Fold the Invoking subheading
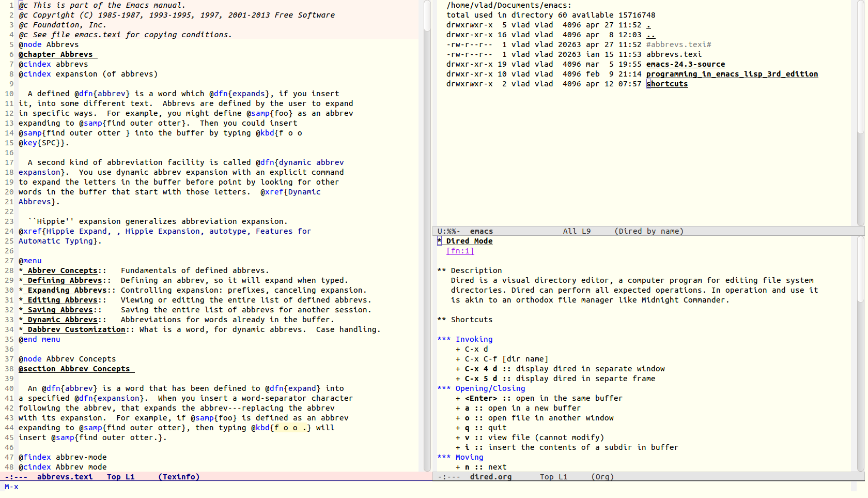Viewport: 868px width, 498px height. click(464, 339)
